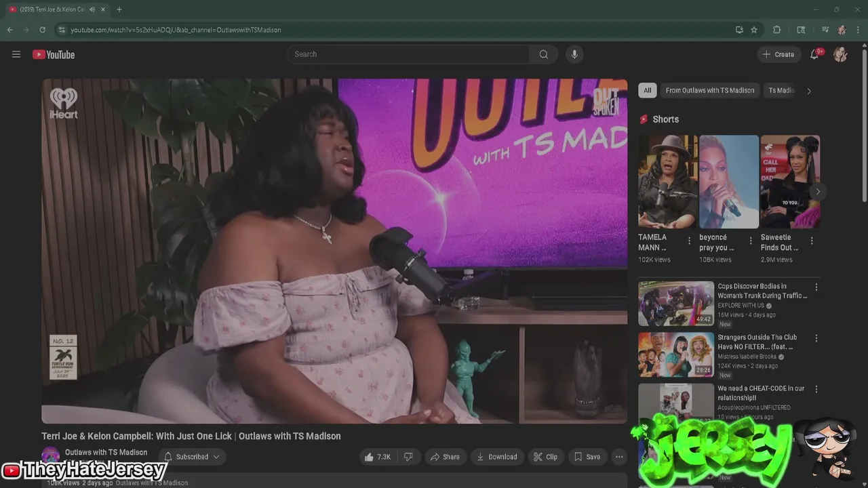Open the TAMELA MANN short
Image resolution: width=868 pixels, height=488 pixels.
coord(668,182)
